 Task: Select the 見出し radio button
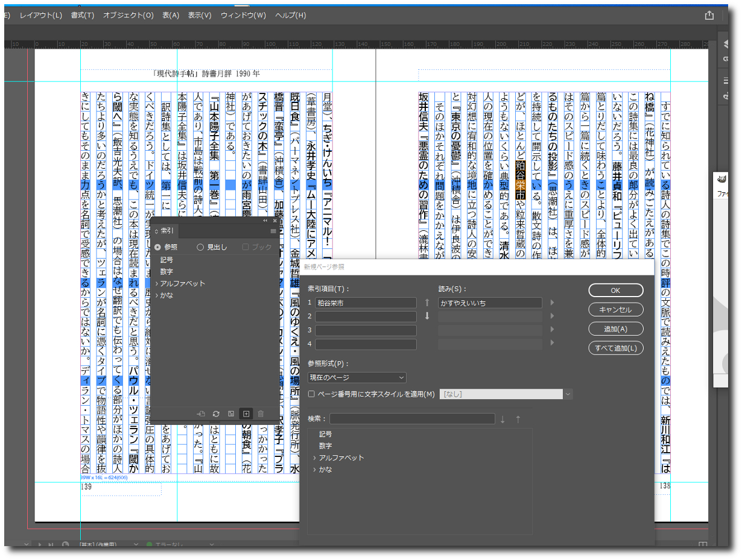(x=200, y=247)
